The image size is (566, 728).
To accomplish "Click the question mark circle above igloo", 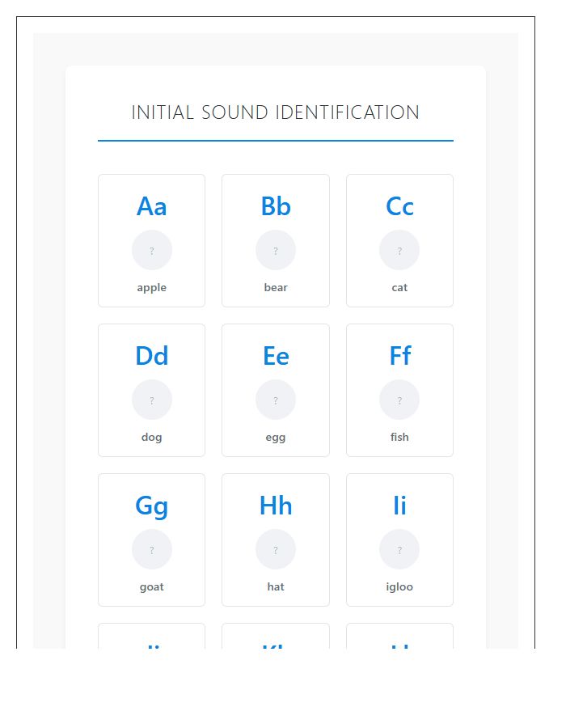I will coord(399,548).
